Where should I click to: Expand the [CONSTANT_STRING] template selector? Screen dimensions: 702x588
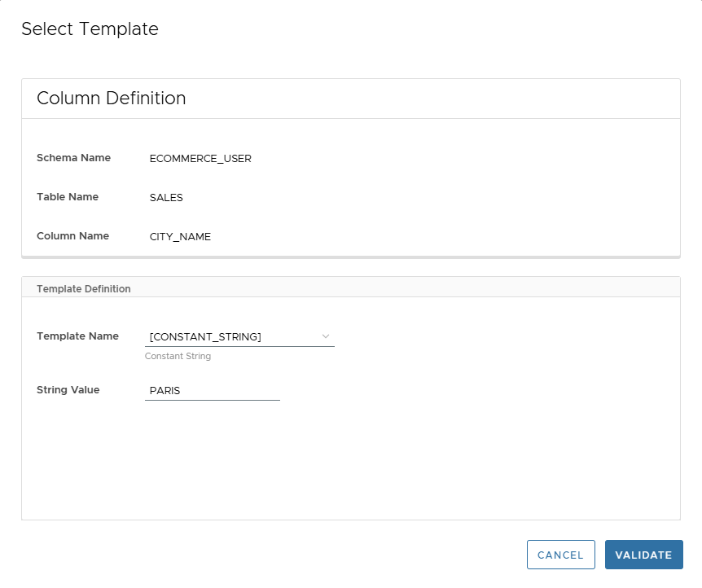(239, 336)
